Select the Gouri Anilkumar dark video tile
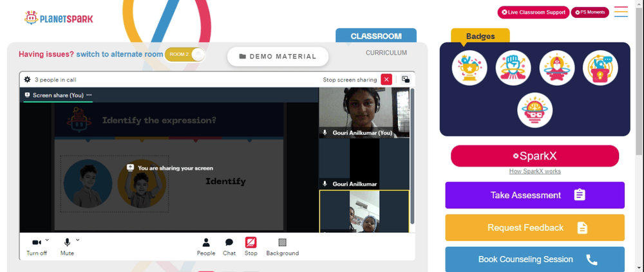The height and width of the screenshot is (272, 644). pyautogui.click(x=365, y=164)
